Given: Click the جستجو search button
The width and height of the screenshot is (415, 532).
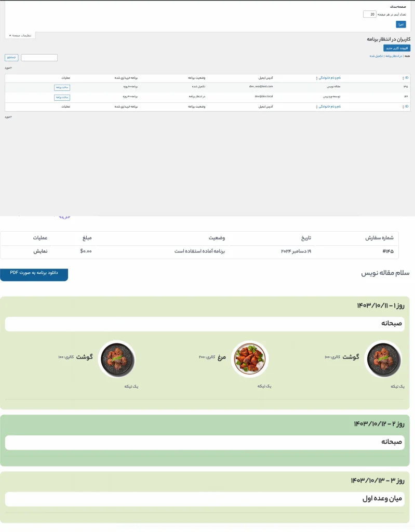Looking at the screenshot, I should (11, 57).
